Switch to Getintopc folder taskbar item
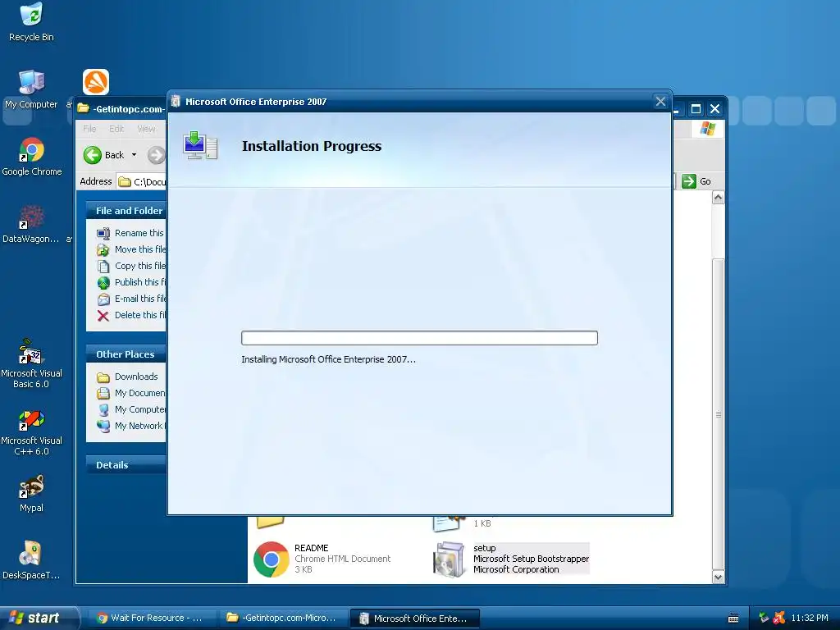The image size is (840, 630). click(x=282, y=619)
